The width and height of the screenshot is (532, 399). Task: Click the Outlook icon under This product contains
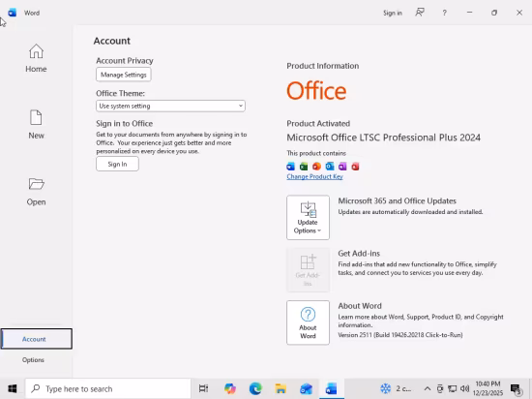330,167
